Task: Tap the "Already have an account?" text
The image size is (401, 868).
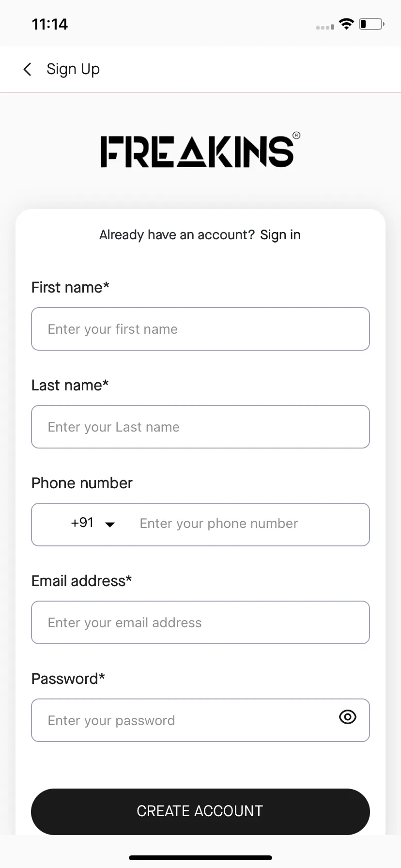Action: pyautogui.click(x=177, y=235)
